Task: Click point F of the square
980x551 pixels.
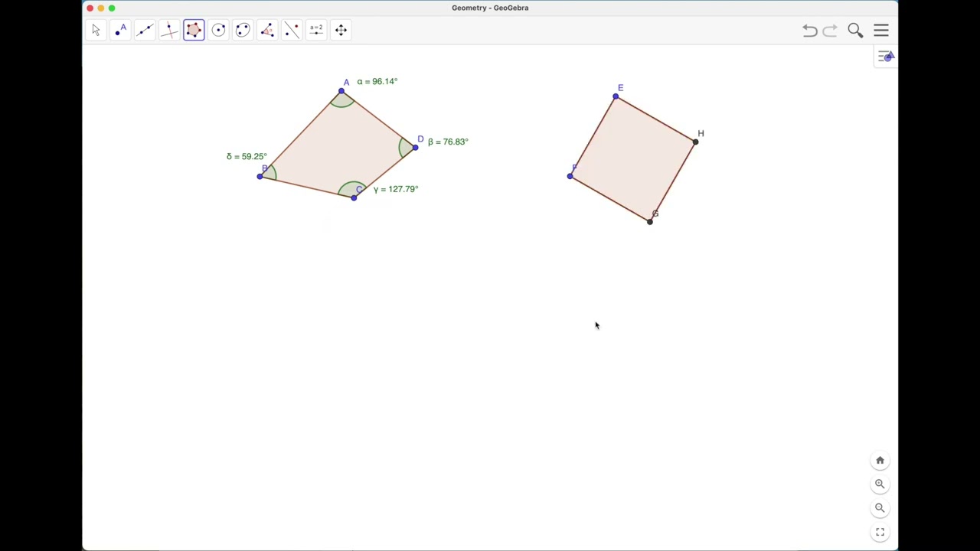Action: point(570,177)
